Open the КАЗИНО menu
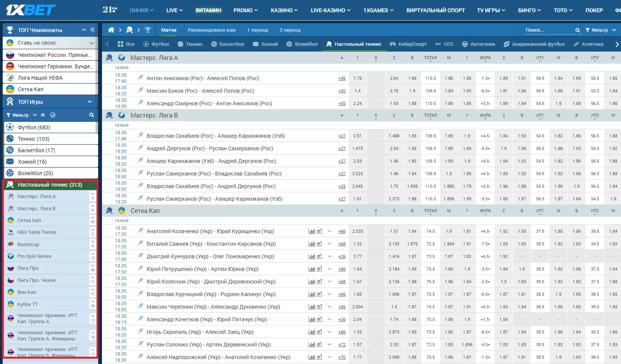The width and height of the screenshot is (621, 364). pyautogui.click(x=284, y=10)
